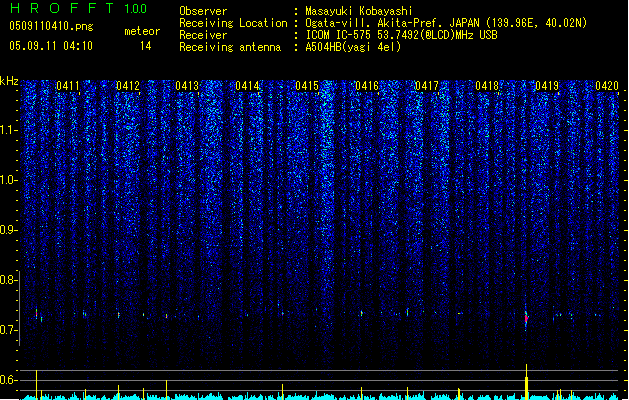This screenshot has height=400, width=629.
Task: Click the 0.9 kHz axis label
Action: (9, 230)
